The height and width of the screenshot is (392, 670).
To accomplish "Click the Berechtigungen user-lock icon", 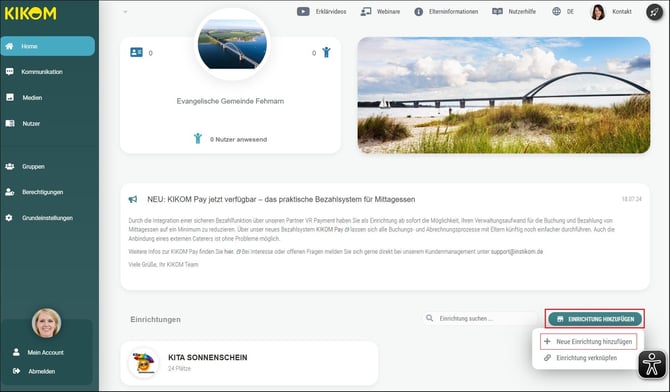I will click(x=9, y=192).
